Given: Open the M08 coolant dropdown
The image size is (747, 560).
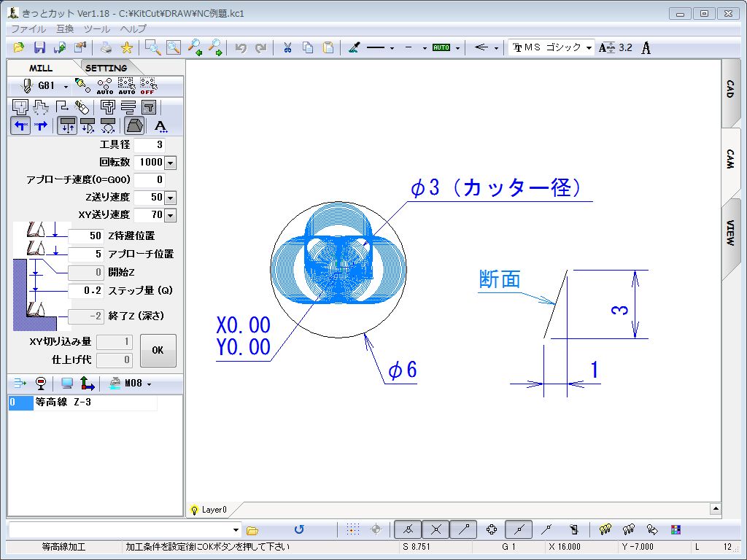Looking at the screenshot, I should tap(149, 384).
